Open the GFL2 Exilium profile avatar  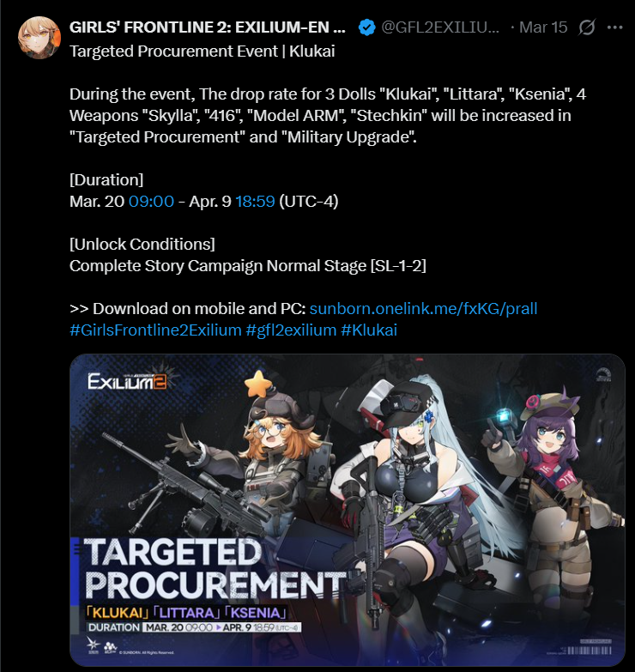(x=39, y=38)
